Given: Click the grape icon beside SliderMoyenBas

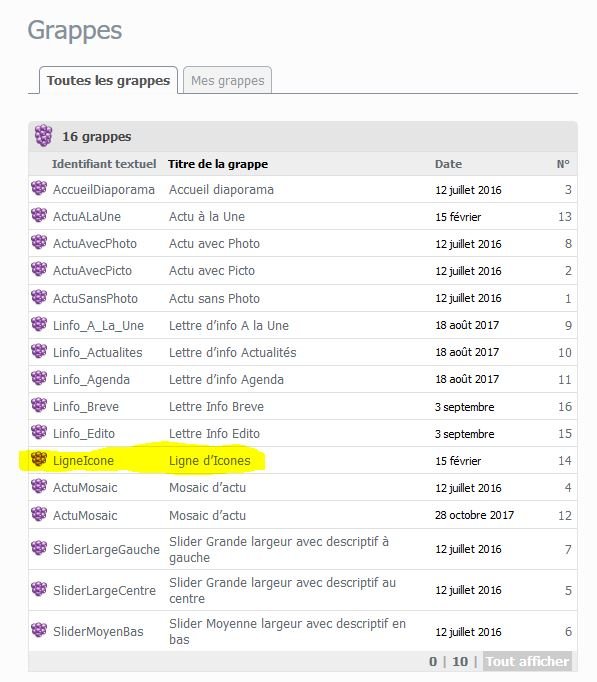Looking at the screenshot, I should (39, 630).
